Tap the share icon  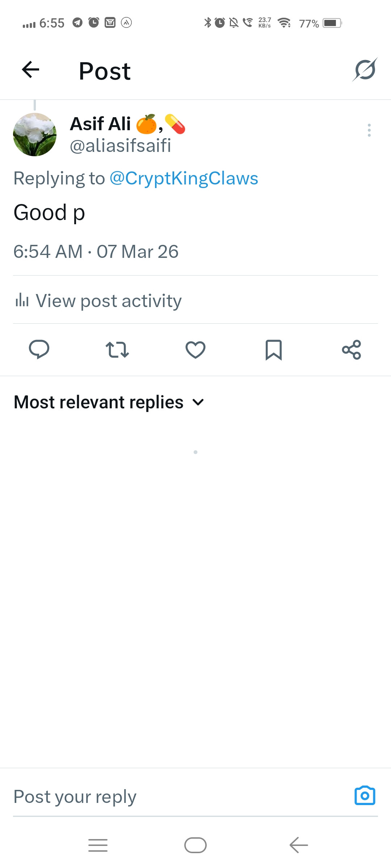[352, 350]
